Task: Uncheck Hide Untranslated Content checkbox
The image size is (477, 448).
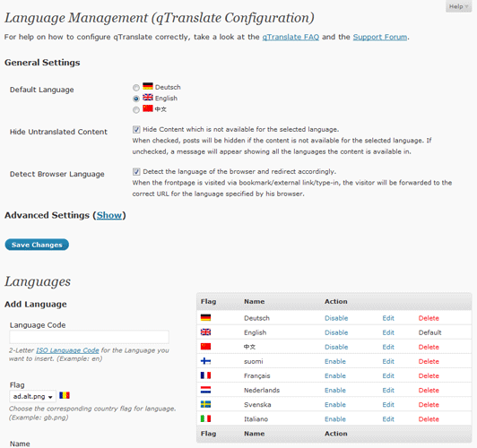Action: pyautogui.click(x=136, y=130)
